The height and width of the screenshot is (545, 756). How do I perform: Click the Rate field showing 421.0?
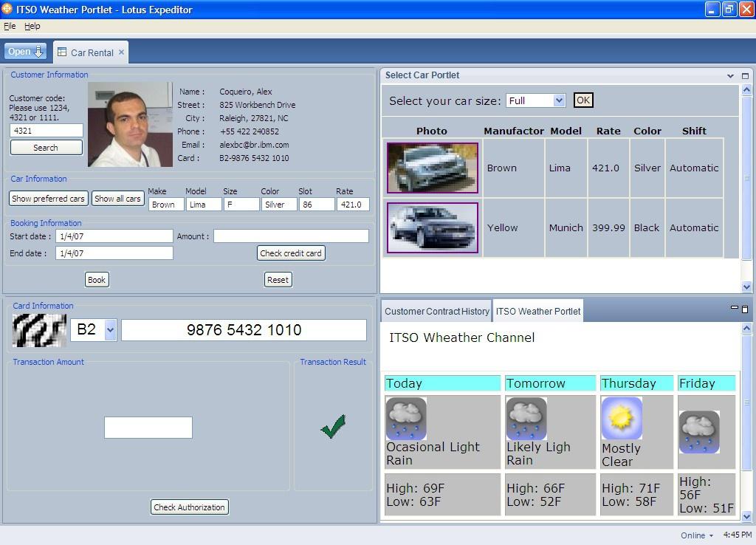(x=353, y=205)
